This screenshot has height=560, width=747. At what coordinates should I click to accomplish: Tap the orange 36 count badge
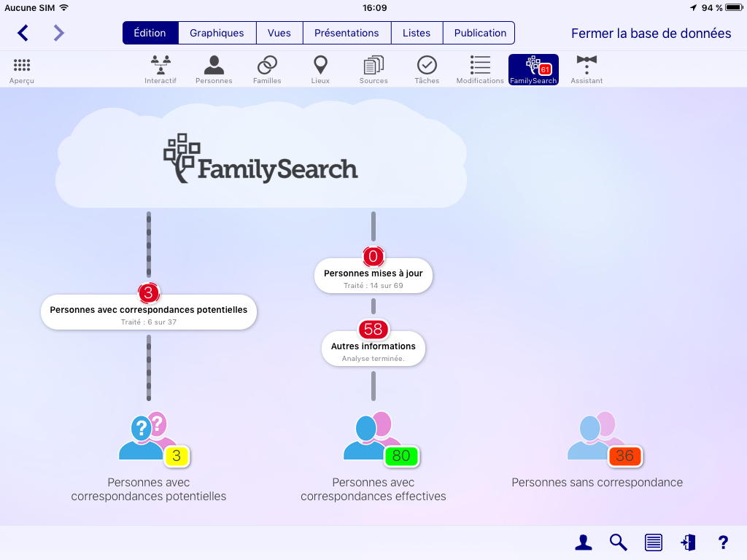click(x=625, y=456)
